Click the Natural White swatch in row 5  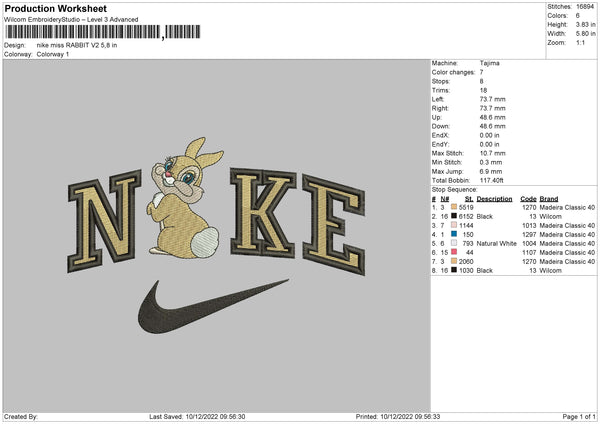pos(454,243)
